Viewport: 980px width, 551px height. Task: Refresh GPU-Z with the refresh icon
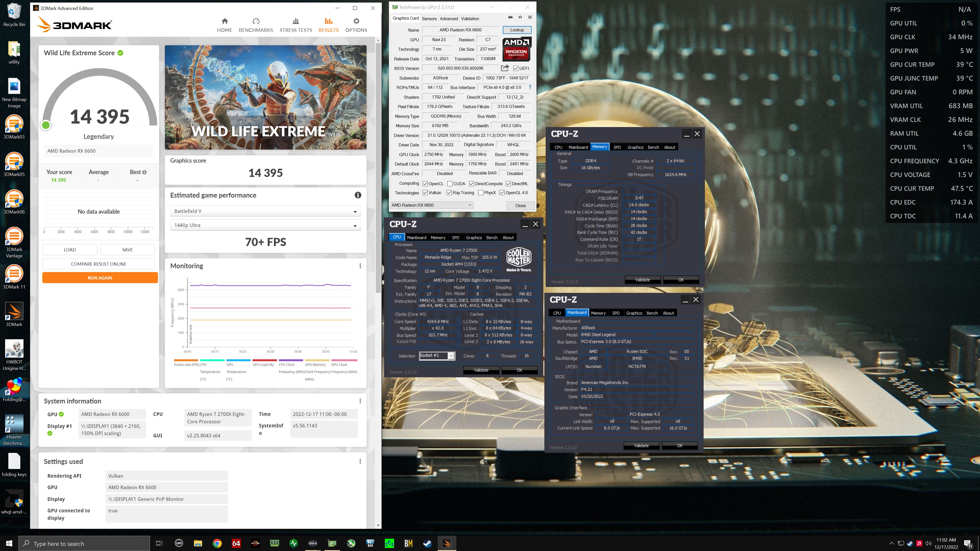(520, 17)
